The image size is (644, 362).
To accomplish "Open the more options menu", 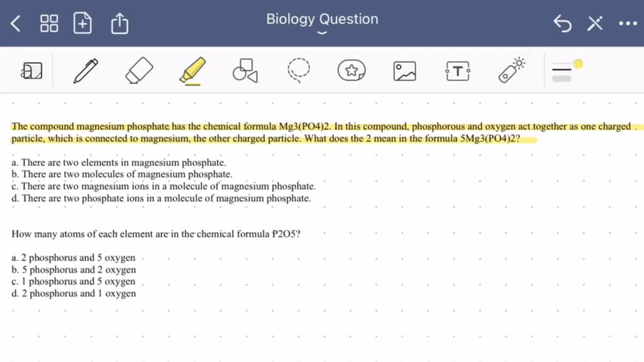I will point(627,23).
